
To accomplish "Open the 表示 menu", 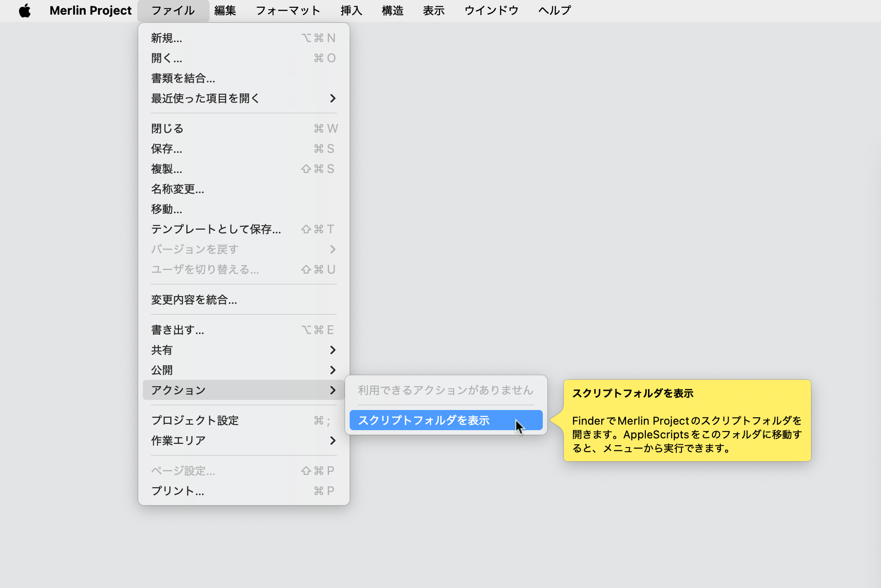I will click(x=434, y=11).
